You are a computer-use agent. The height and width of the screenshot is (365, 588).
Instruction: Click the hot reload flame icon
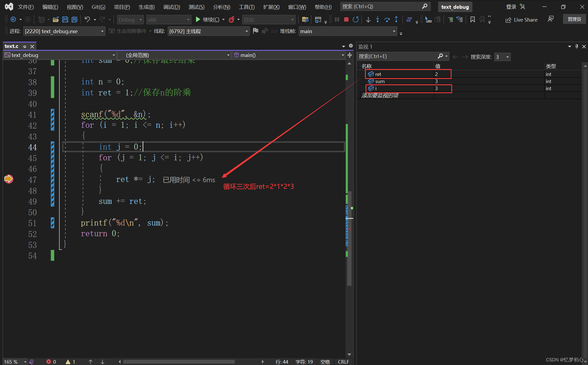pyautogui.click(x=232, y=19)
